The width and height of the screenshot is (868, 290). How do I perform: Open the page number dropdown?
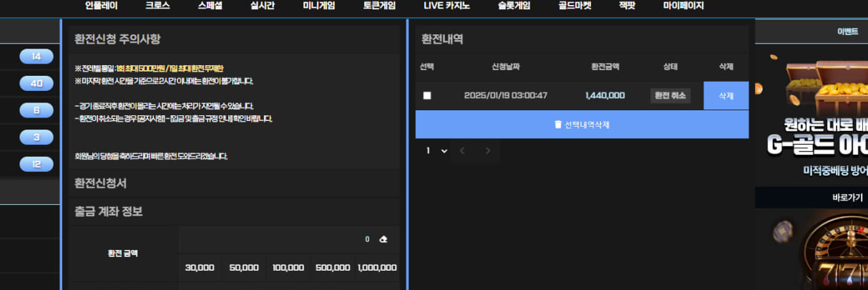click(x=437, y=151)
